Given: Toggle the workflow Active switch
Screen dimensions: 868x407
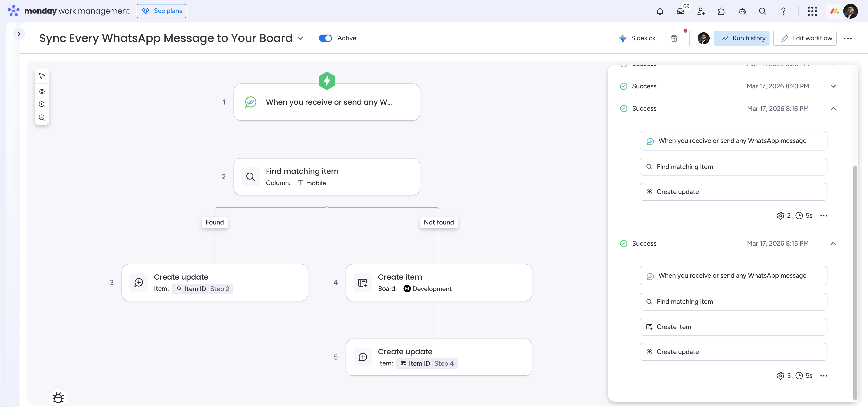Looking at the screenshot, I should (325, 38).
